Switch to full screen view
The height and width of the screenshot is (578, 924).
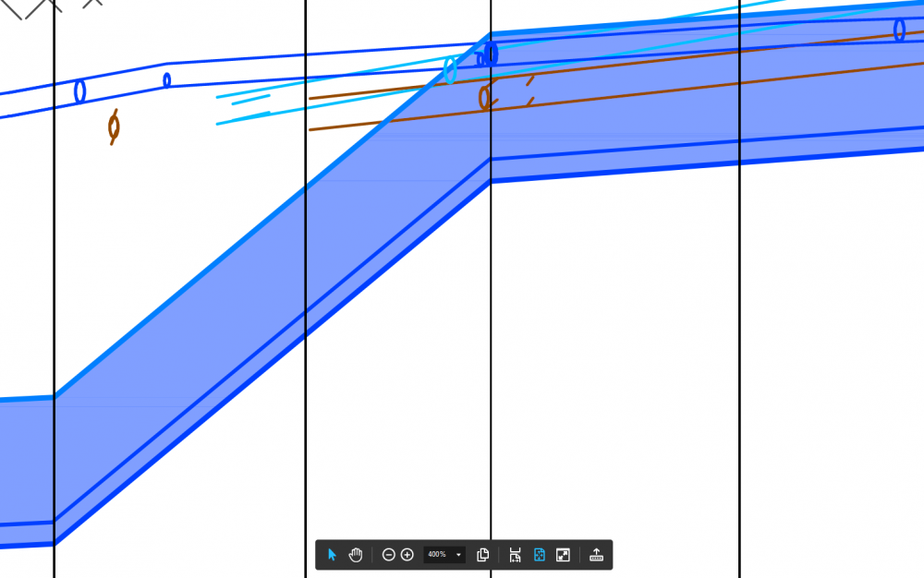563,555
